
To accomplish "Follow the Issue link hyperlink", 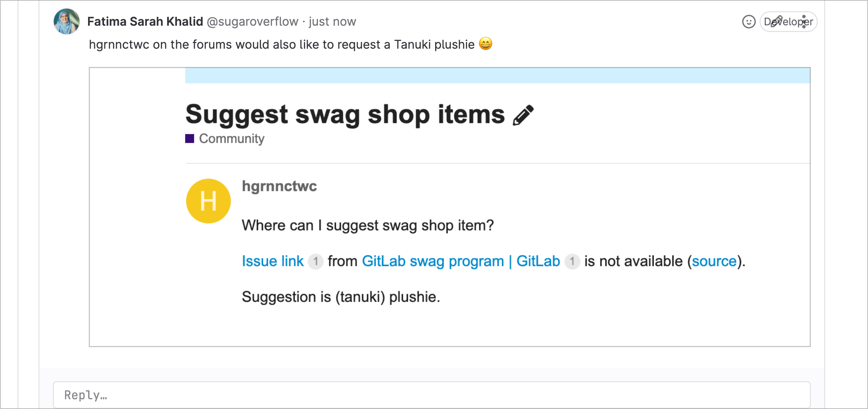I will 272,261.
